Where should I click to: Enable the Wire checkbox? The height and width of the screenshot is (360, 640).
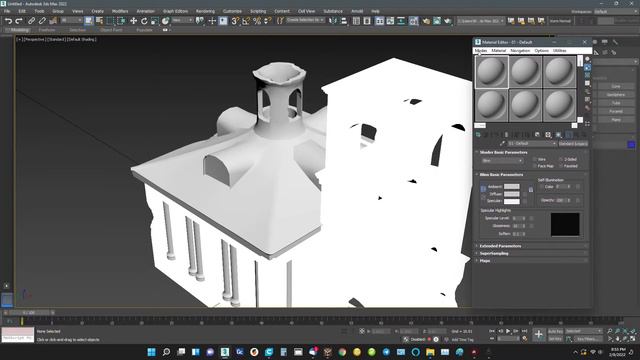[535, 159]
